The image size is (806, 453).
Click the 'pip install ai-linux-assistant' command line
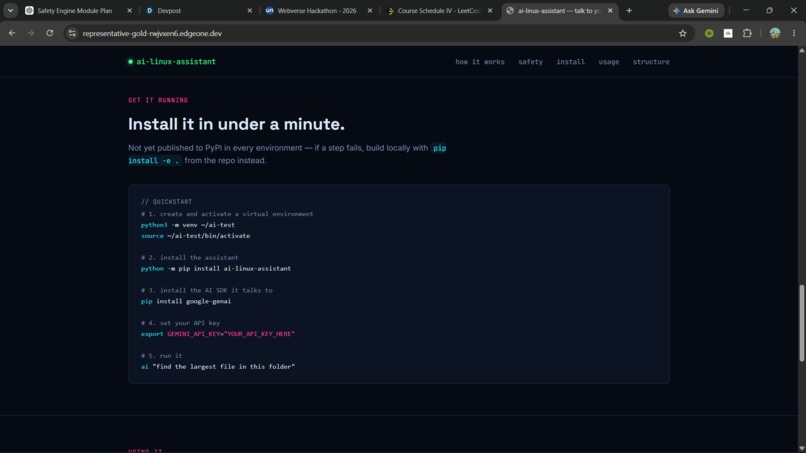click(216, 268)
